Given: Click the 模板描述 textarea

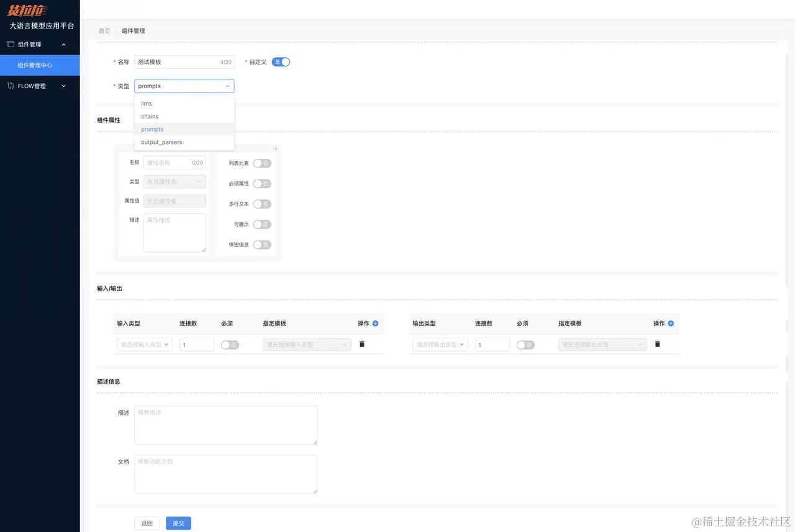Looking at the screenshot, I should click(226, 425).
